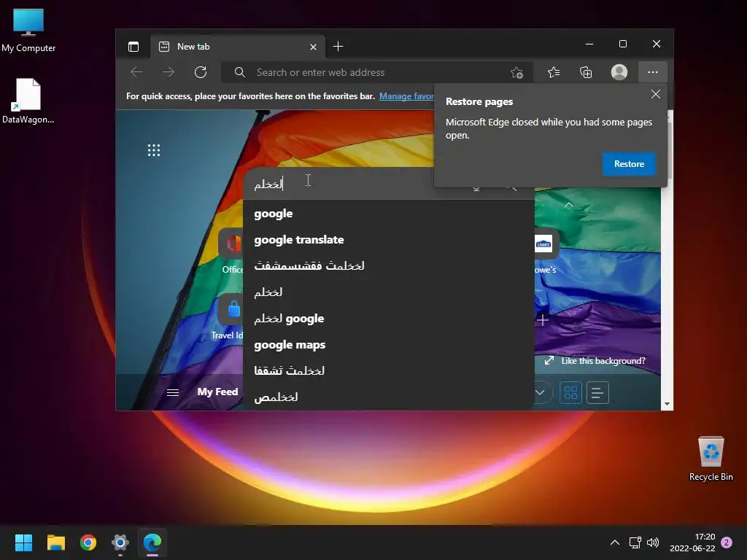Dismiss the Restore pages popup
This screenshot has width=747, height=560.
click(x=656, y=94)
